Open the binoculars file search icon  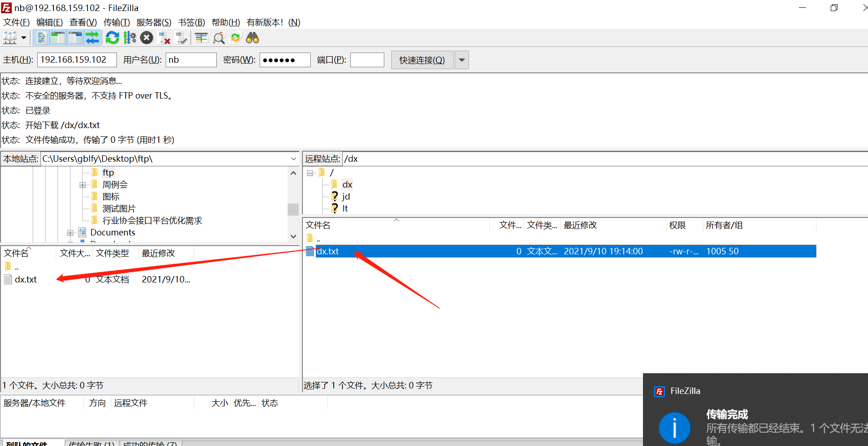[x=253, y=38]
